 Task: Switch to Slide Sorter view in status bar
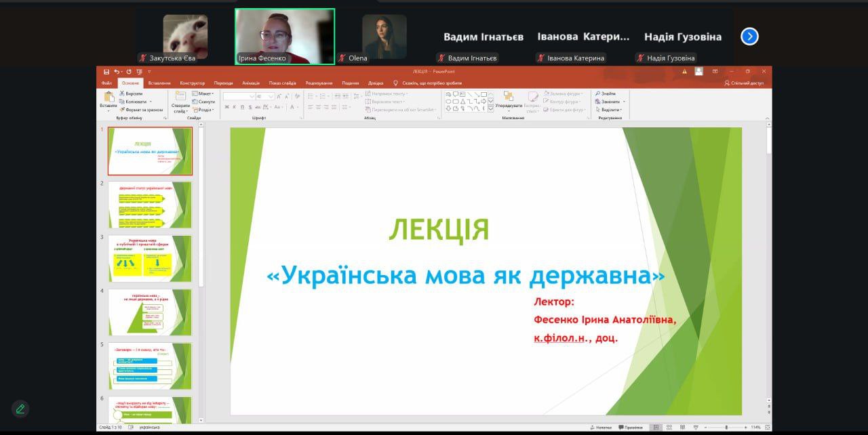coord(668,428)
